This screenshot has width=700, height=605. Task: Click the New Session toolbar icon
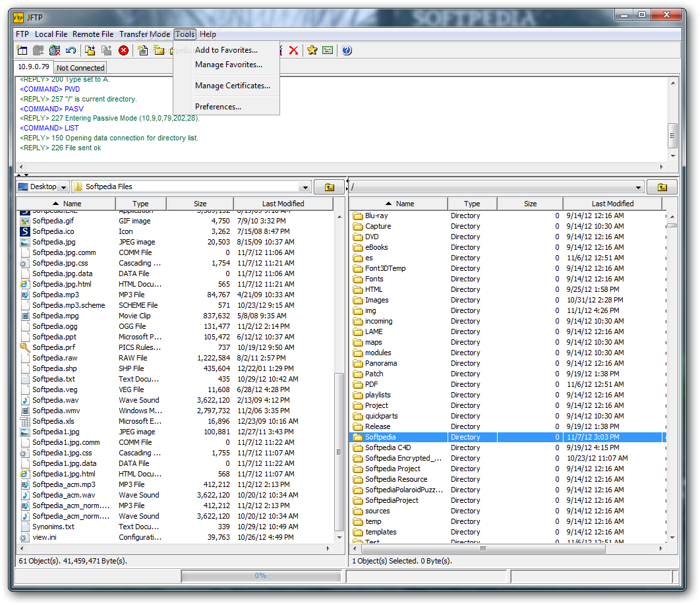coord(22,50)
